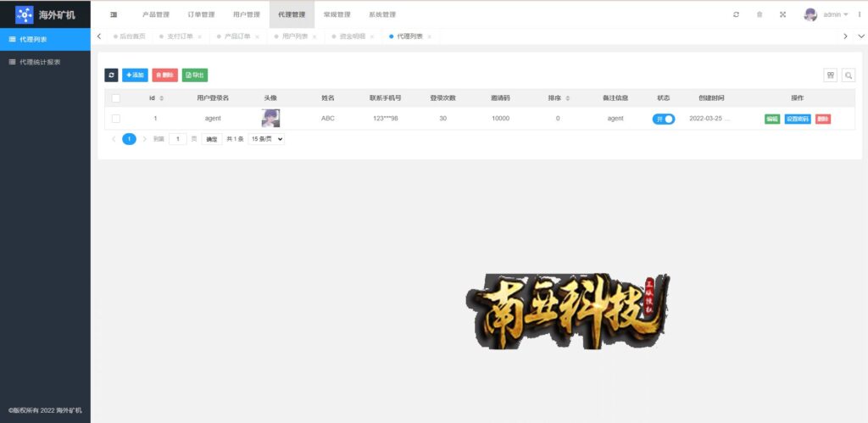Click the red 删除 toolbar button
868x423 pixels.
pyautogui.click(x=165, y=75)
